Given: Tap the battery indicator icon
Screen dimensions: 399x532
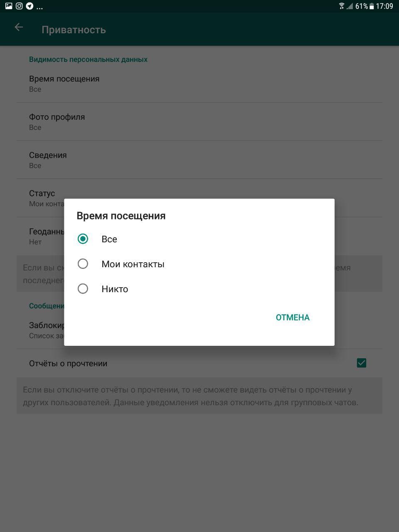Looking at the screenshot, I should [x=372, y=6].
